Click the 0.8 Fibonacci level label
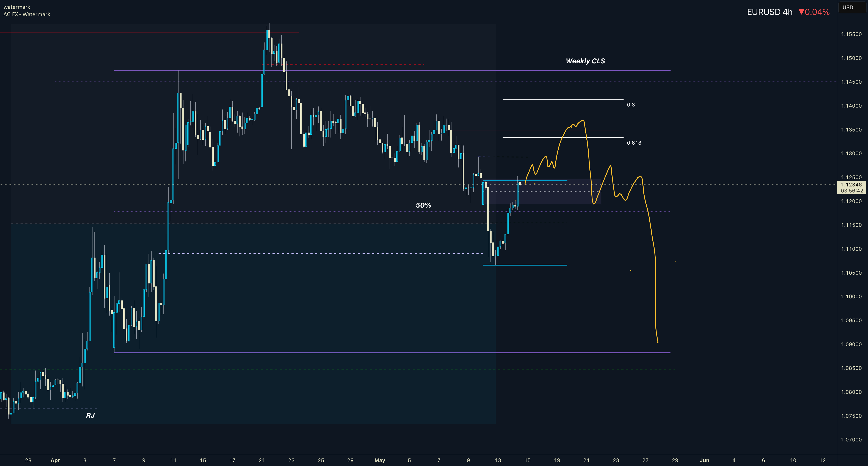The image size is (868, 466). pos(631,105)
